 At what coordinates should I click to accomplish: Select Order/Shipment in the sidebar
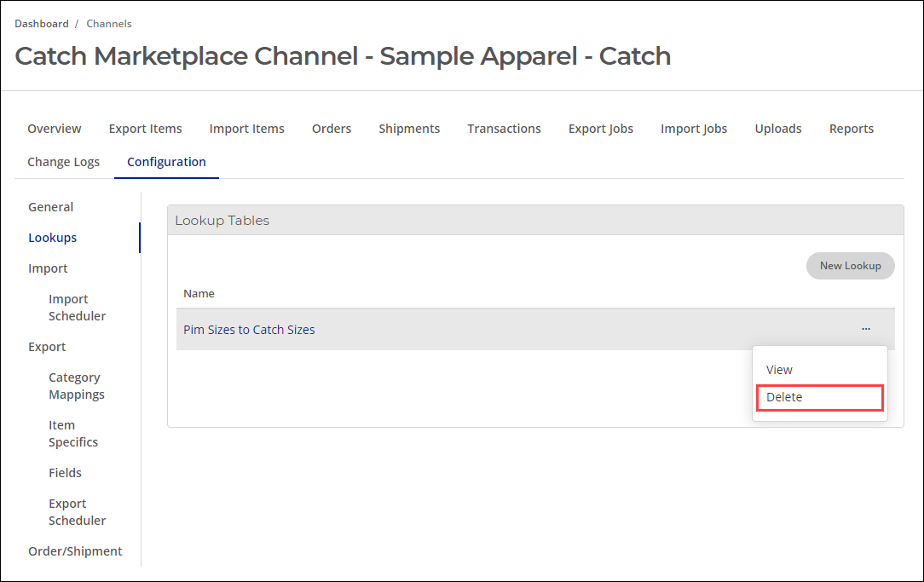click(x=75, y=551)
